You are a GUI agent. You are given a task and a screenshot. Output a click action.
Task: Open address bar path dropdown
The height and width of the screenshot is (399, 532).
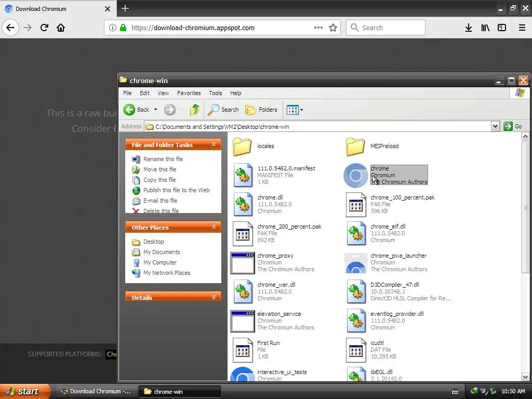click(495, 127)
